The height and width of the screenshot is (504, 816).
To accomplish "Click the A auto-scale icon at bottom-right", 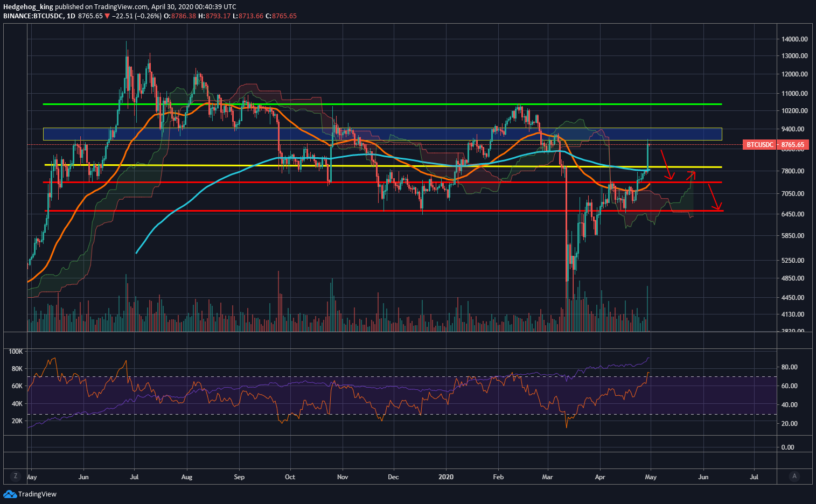I will coord(794,476).
